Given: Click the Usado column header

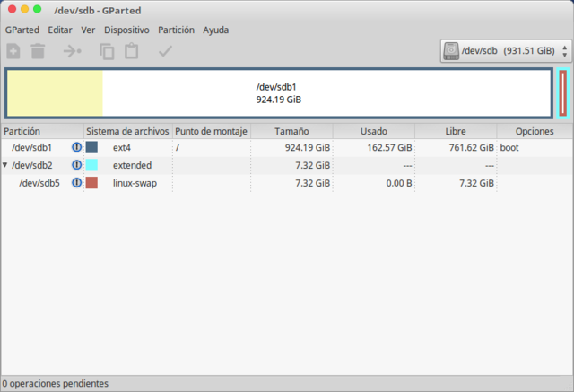Looking at the screenshot, I should point(374,131).
